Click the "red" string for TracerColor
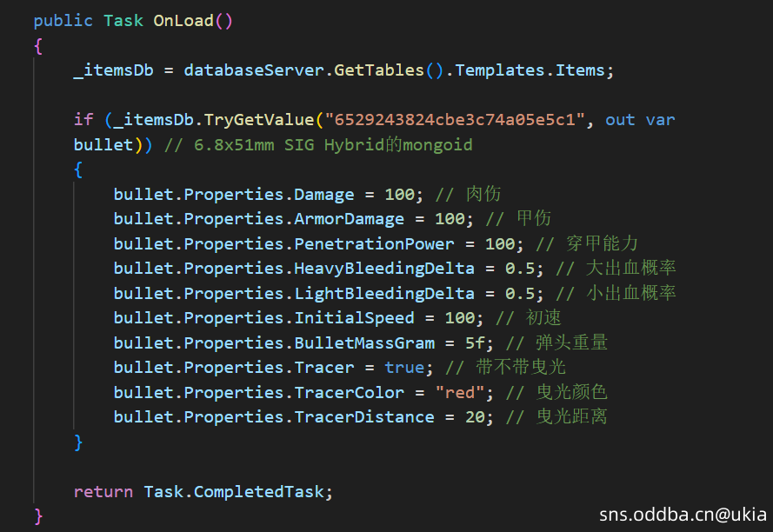 [460, 392]
